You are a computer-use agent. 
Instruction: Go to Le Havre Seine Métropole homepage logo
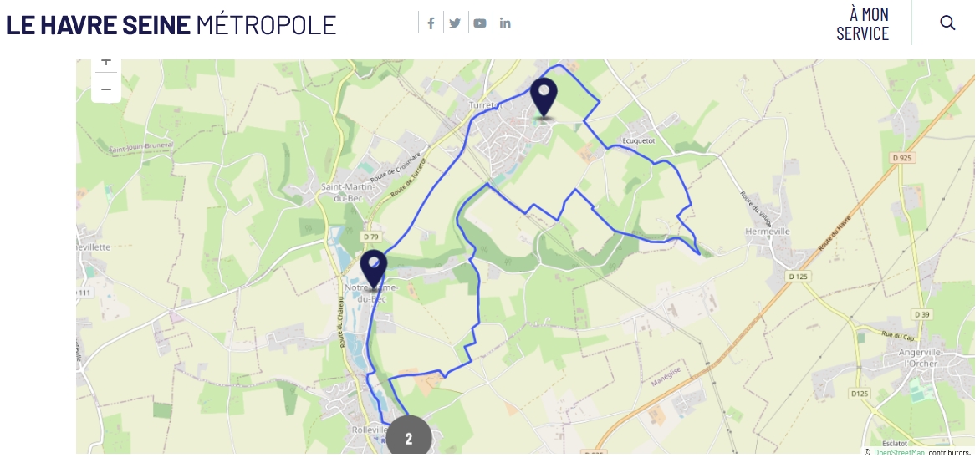coord(171,24)
